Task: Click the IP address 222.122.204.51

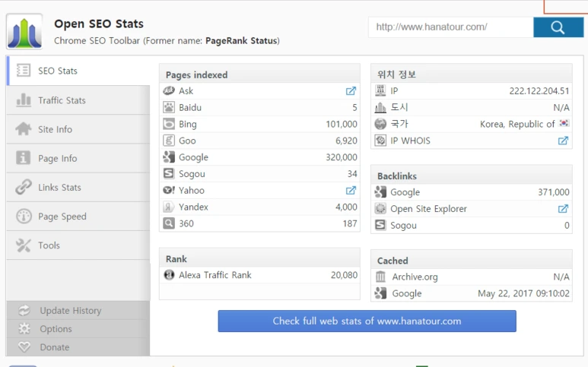Action: pyautogui.click(x=539, y=91)
